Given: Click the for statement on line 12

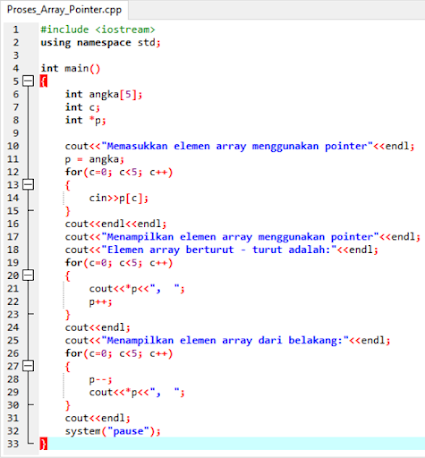Looking at the screenshot, I should pyautogui.click(x=119, y=172).
